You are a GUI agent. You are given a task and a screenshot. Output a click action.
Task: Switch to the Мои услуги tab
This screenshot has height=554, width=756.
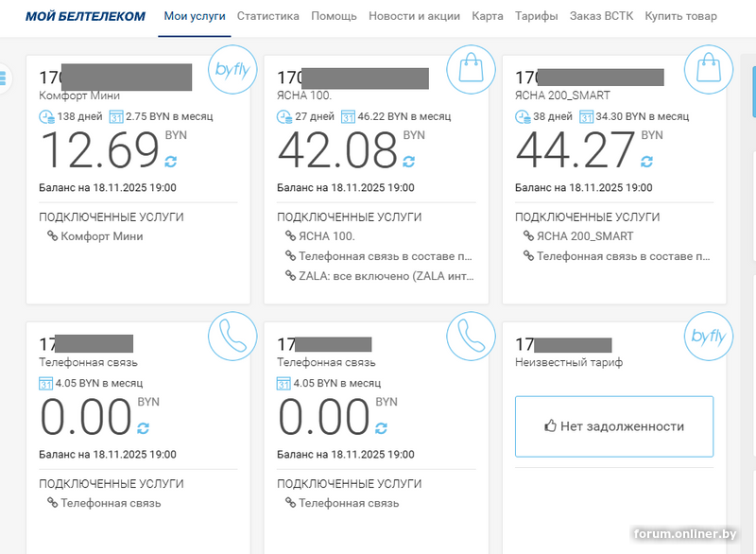(195, 16)
